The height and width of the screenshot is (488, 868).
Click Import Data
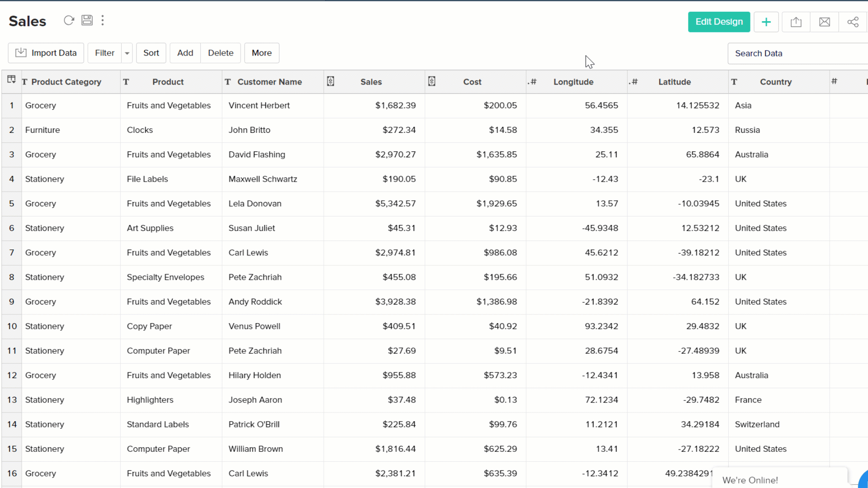click(46, 53)
